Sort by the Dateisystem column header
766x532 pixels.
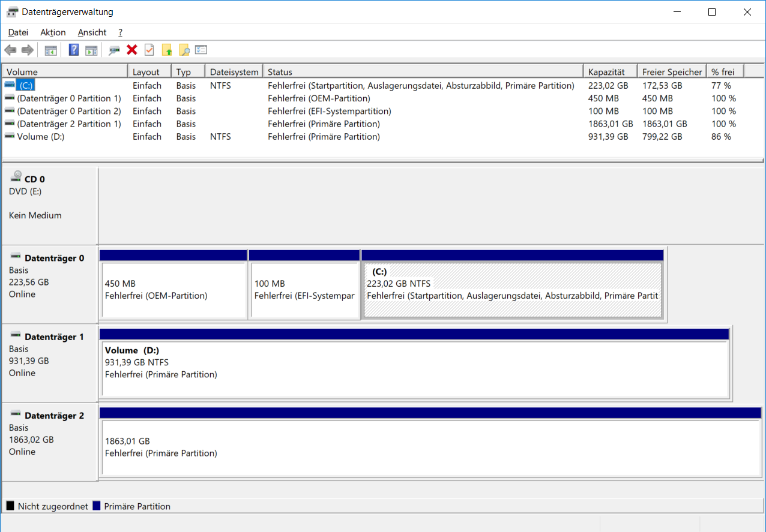pyautogui.click(x=234, y=71)
